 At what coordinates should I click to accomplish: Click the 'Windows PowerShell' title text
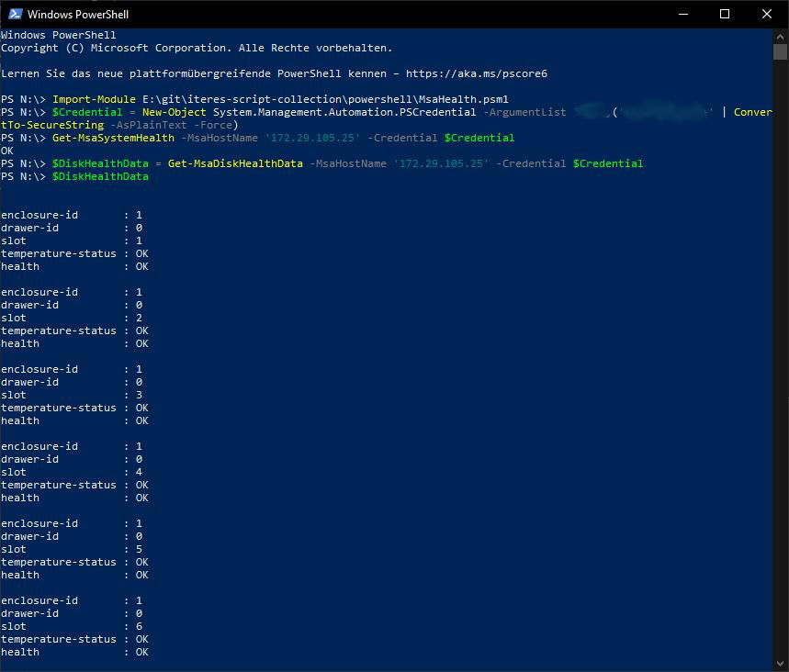[78, 14]
